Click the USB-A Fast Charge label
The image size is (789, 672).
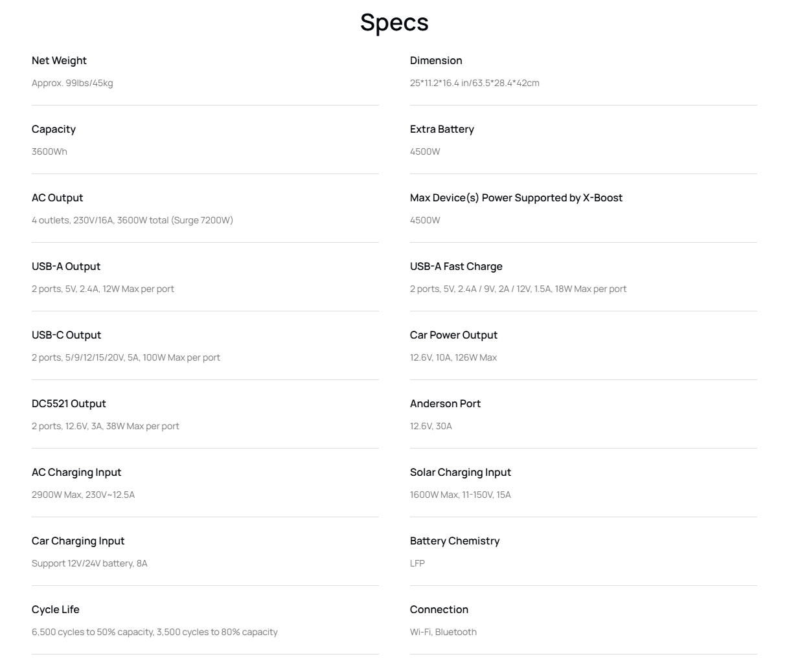pyautogui.click(x=456, y=267)
